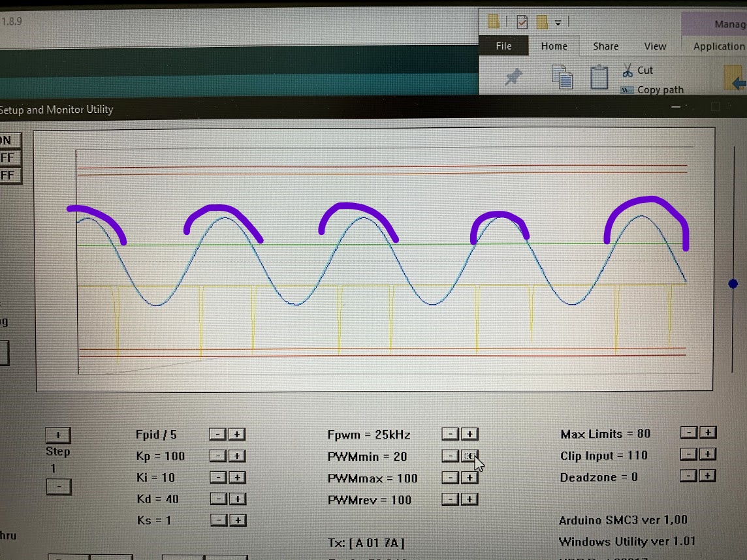Toggle the ON motor button
This screenshot has height=560, width=747.
(10, 140)
